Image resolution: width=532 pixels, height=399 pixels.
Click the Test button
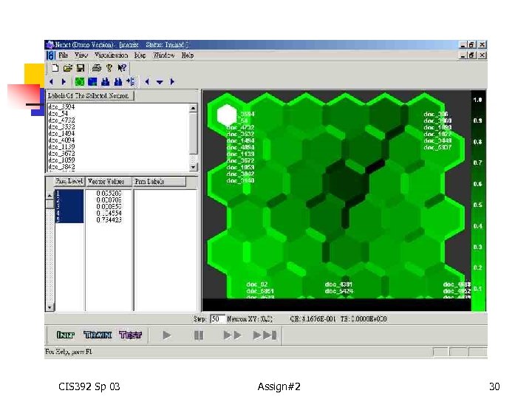tap(130, 335)
